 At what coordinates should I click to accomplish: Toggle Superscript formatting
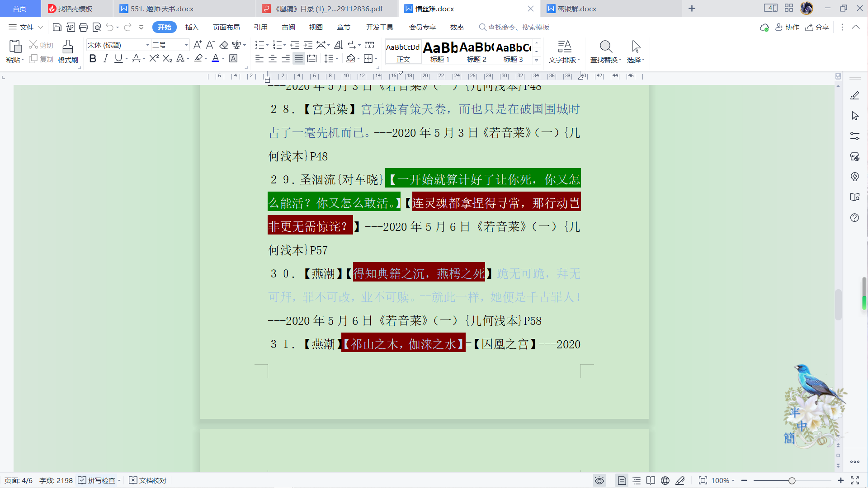click(x=154, y=59)
